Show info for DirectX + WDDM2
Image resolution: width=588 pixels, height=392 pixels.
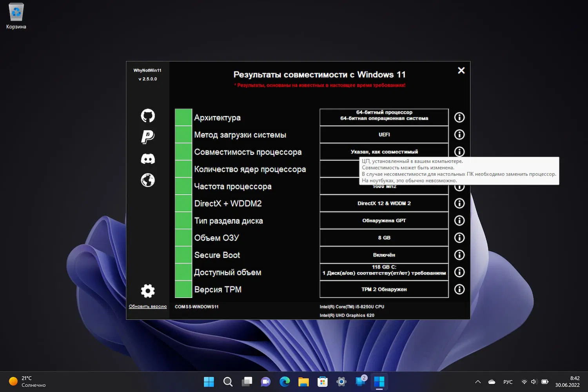[459, 203]
